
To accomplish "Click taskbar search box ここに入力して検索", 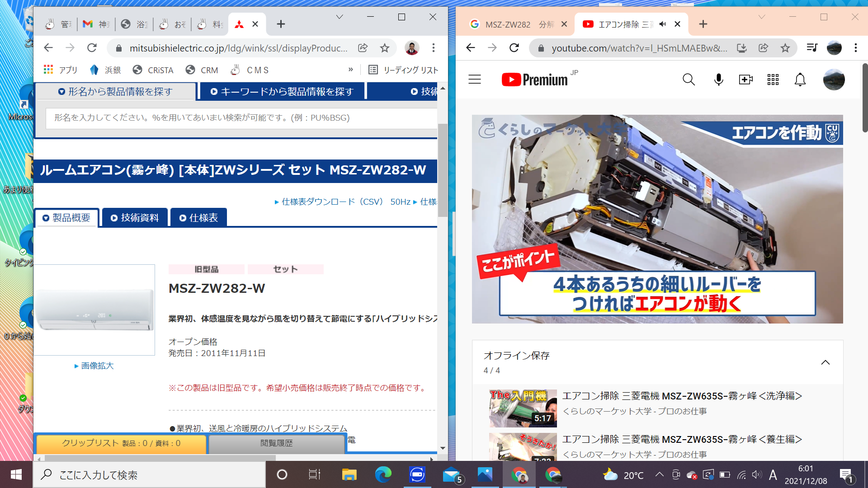I will click(x=149, y=475).
